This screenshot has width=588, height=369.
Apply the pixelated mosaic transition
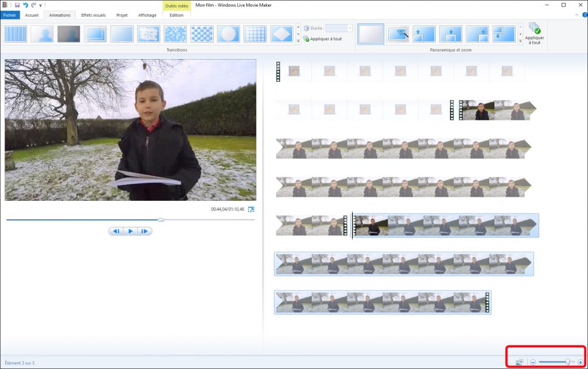[x=175, y=34]
